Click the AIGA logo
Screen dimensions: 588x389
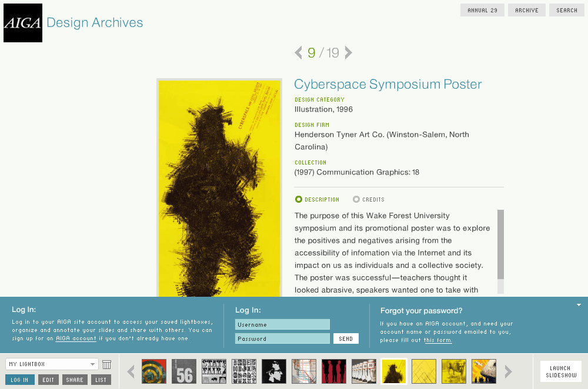pos(23,23)
